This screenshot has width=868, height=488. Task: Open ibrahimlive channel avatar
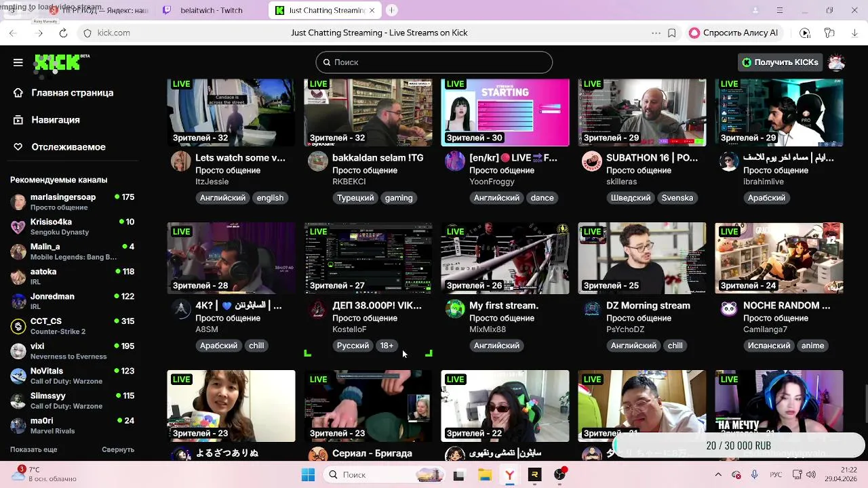(729, 161)
